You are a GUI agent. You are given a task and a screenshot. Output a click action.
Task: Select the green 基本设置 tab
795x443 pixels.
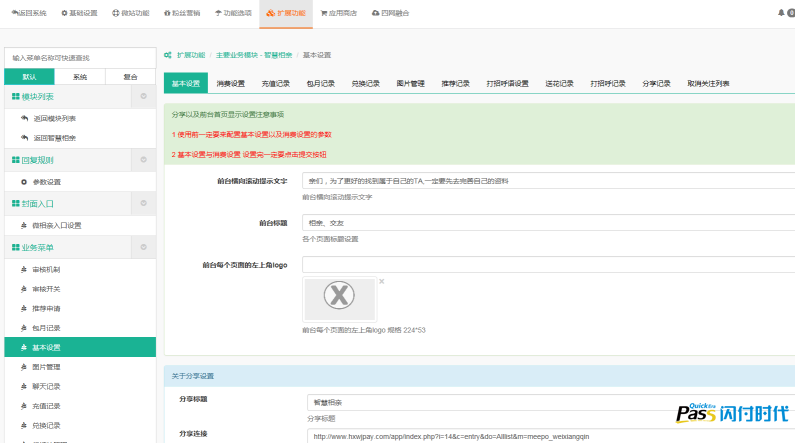point(186,83)
